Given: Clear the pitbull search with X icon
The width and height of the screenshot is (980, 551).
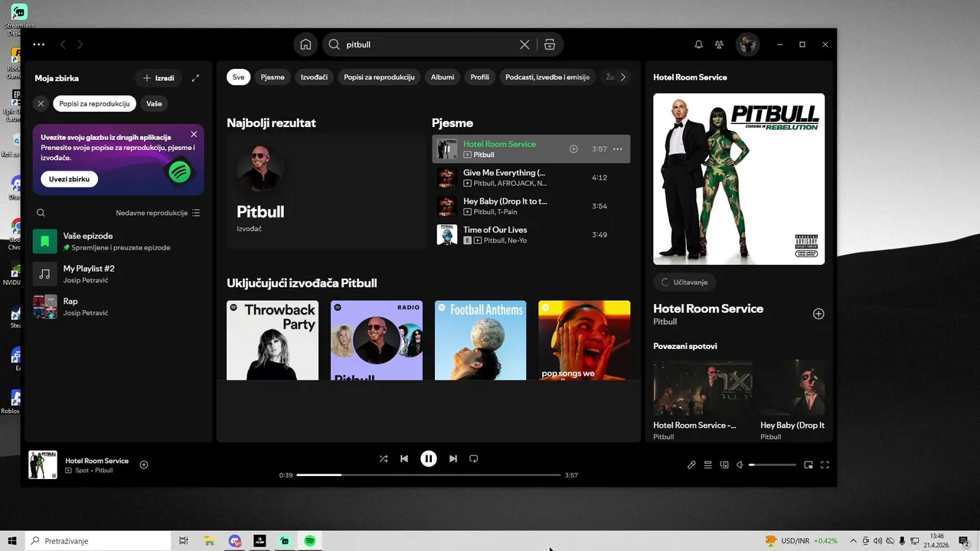Looking at the screenshot, I should tap(524, 44).
